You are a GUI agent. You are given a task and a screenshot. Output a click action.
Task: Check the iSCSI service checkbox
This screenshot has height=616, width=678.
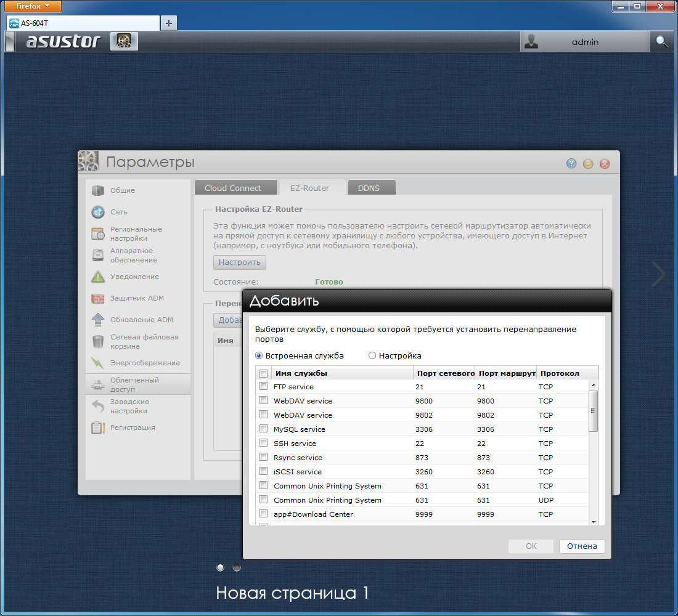[263, 471]
